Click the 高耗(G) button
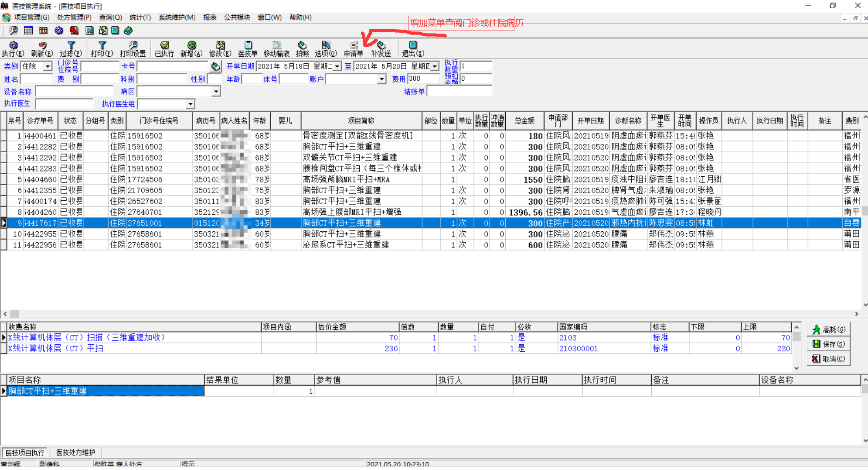The height and width of the screenshot is (470, 868). coord(828,329)
